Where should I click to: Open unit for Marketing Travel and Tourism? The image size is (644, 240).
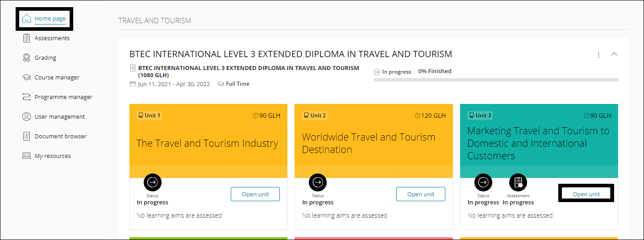tap(586, 194)
